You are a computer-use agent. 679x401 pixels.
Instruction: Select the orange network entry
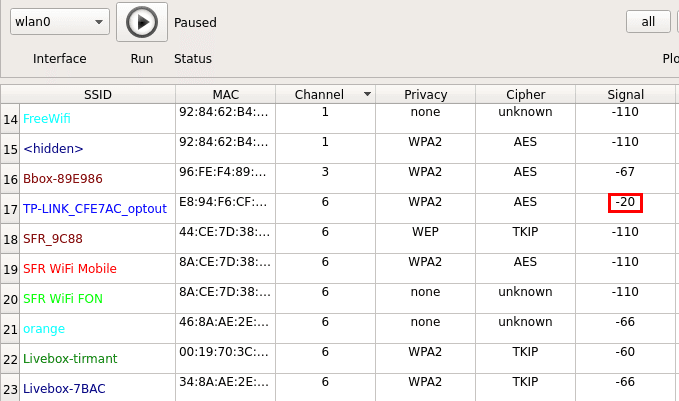click(x=44, y=329)
